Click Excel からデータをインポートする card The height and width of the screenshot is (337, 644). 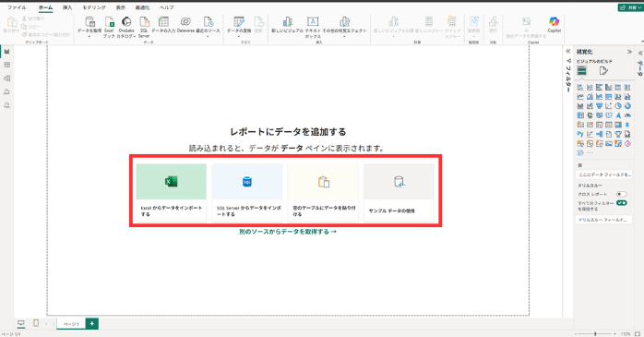172,193
